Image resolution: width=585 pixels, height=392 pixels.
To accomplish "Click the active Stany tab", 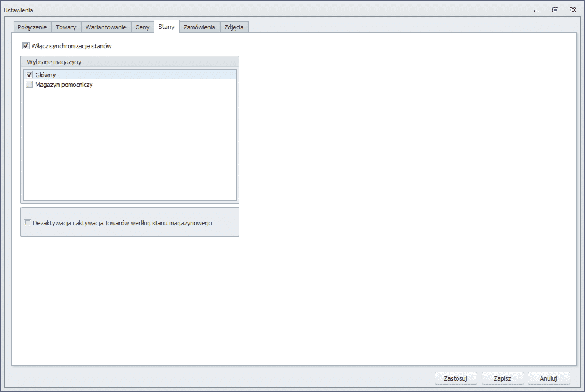I will tap(166, 27).
